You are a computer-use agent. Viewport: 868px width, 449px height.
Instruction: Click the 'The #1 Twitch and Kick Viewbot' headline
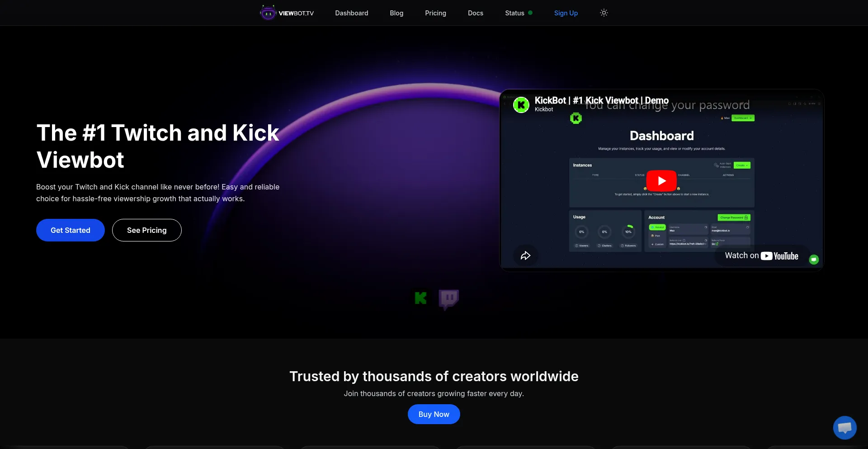[x=158, y=147]
